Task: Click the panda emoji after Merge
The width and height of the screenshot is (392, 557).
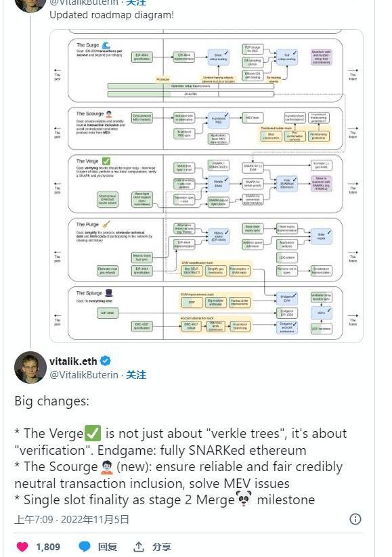Action: [x=244, y=499]
